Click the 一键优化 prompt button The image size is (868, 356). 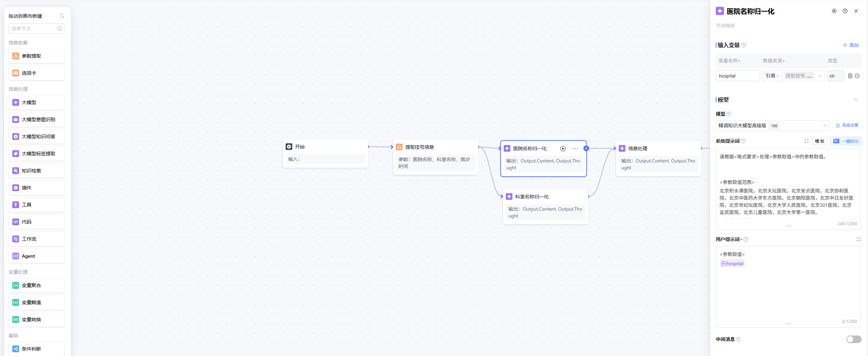point(846,141)
